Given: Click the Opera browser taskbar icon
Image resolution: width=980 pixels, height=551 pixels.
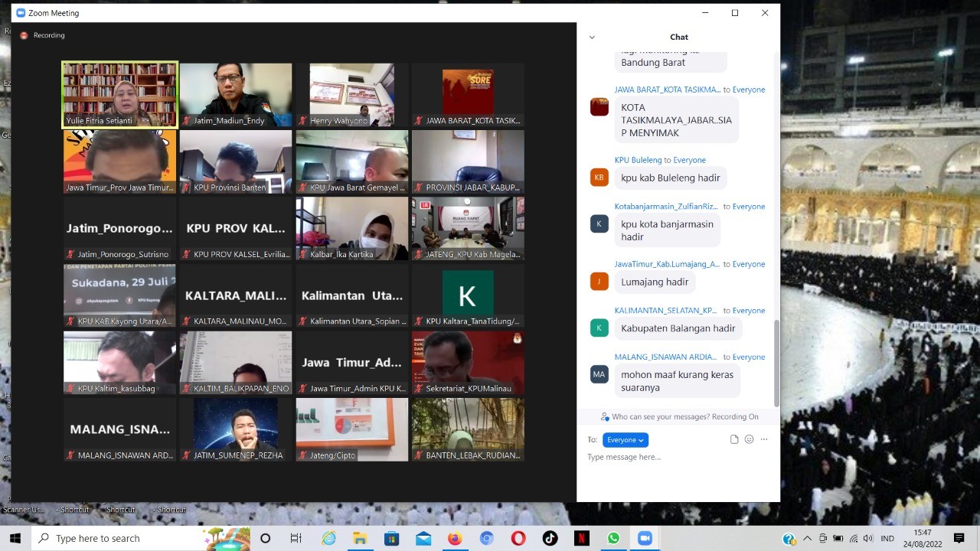Looking at the screenshot, I should (x=518, y=538).
